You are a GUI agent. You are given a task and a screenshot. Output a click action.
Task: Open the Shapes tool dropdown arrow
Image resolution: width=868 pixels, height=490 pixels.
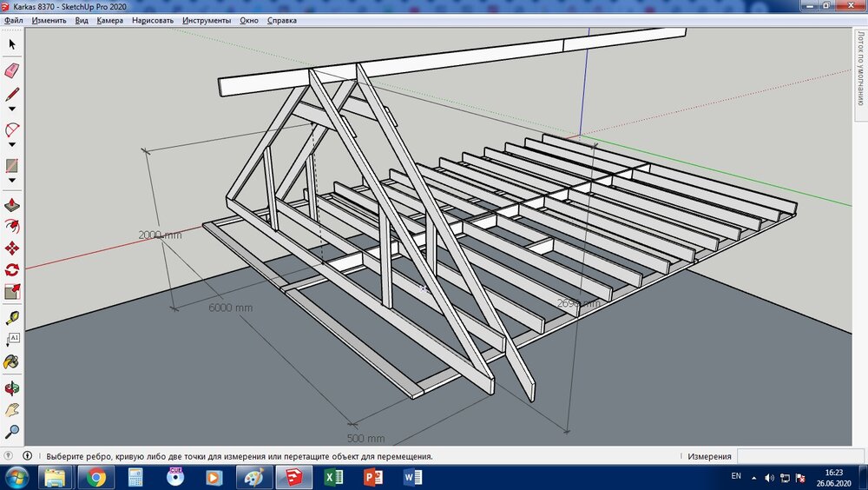12,180
